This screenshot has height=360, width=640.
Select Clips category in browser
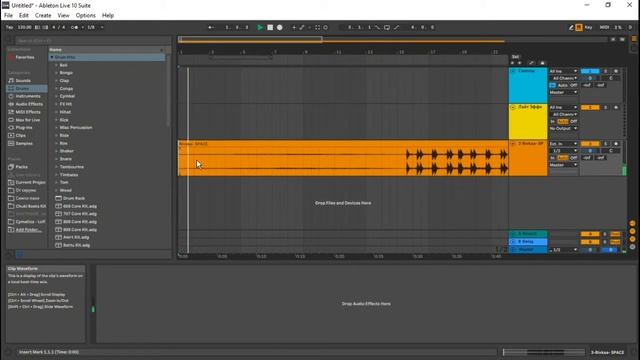[20, 136]
